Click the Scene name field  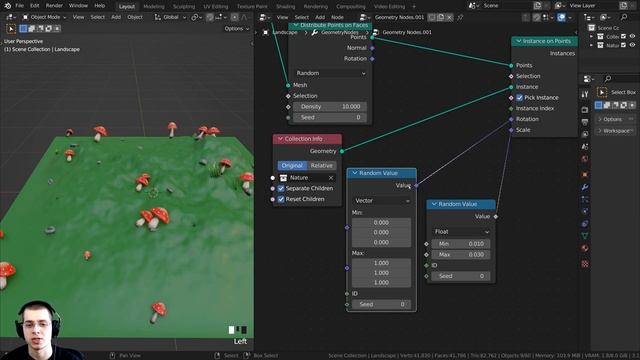(x=505, y=6)
